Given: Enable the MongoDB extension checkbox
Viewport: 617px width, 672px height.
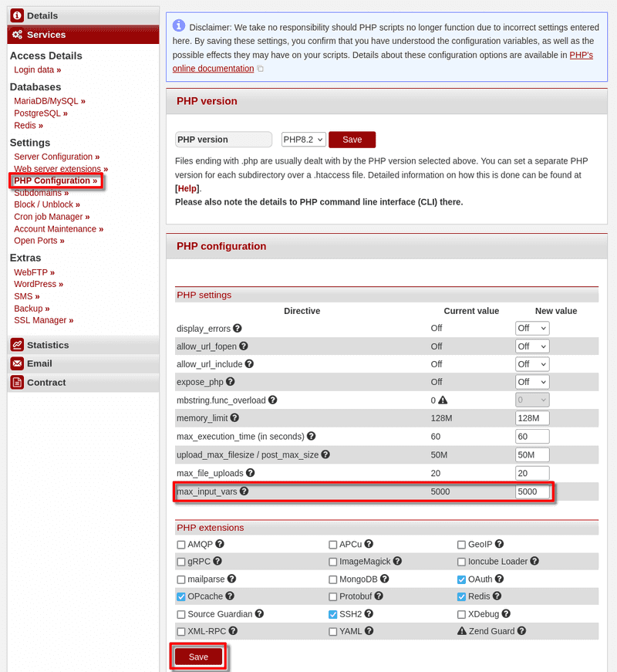Looking at the screenshot, I should click(333, 579).
